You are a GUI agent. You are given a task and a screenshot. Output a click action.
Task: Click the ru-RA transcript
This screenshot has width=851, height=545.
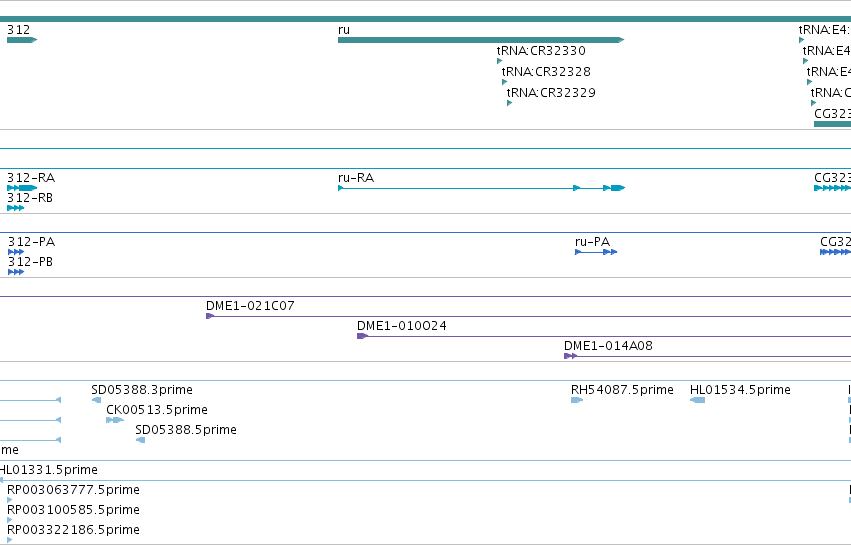click(x=481, y=188)
